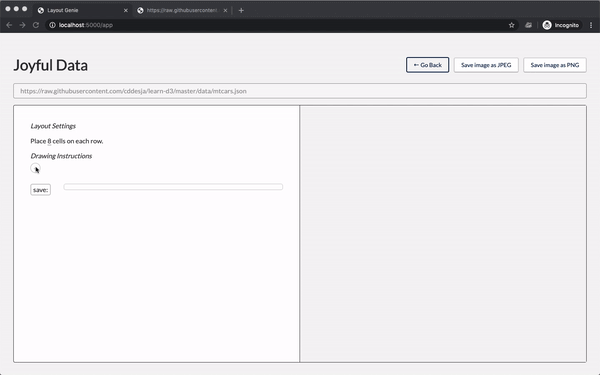Click the Joyful Data heading
The height and width of the screenshot is (375, 600).
[51, 65]
